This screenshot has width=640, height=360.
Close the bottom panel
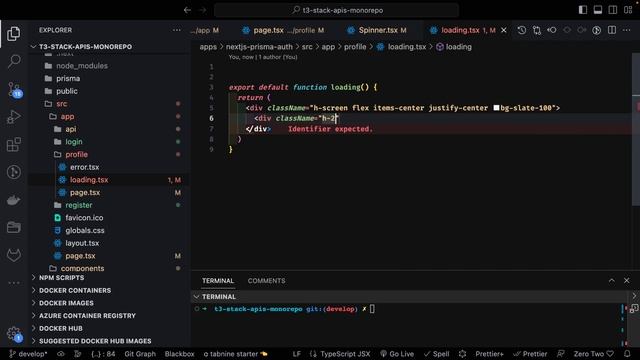coord(627,280)
